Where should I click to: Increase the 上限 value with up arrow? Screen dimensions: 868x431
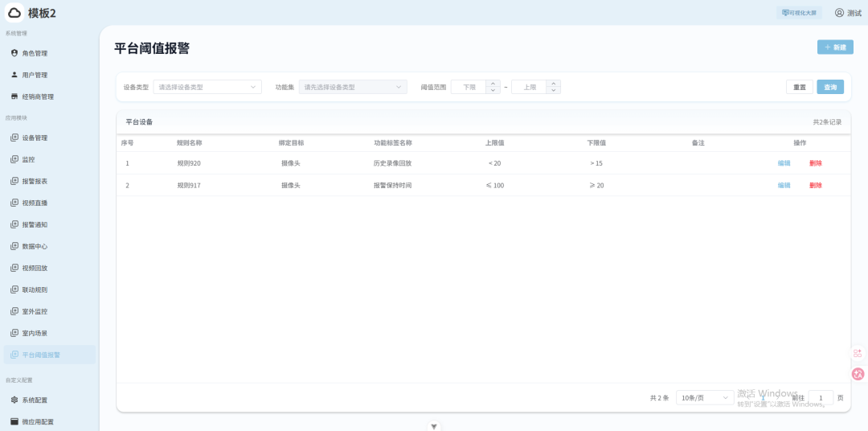553,84
